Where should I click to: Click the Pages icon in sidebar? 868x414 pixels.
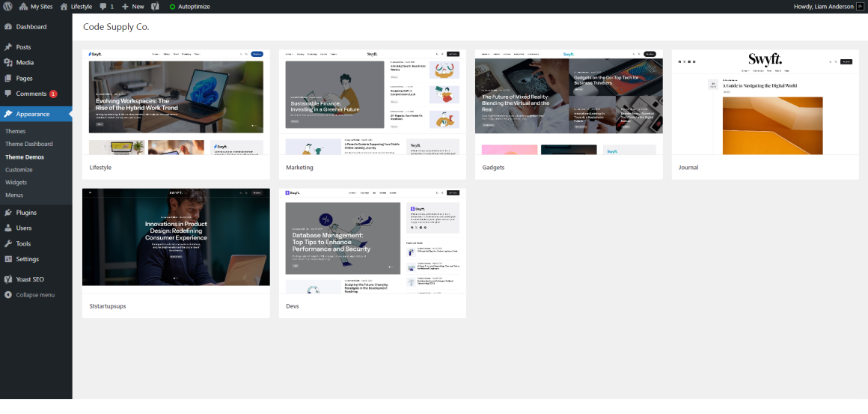(8, 78)
